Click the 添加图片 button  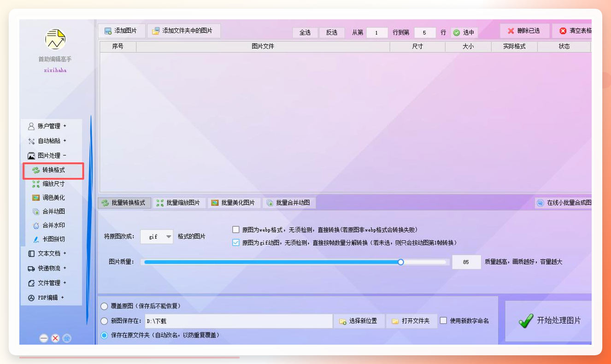pyautogui.click(x=121, y=31)
